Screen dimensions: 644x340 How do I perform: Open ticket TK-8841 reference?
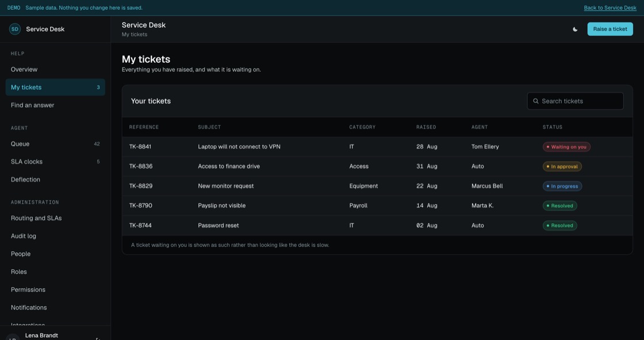tap(140, 147)
